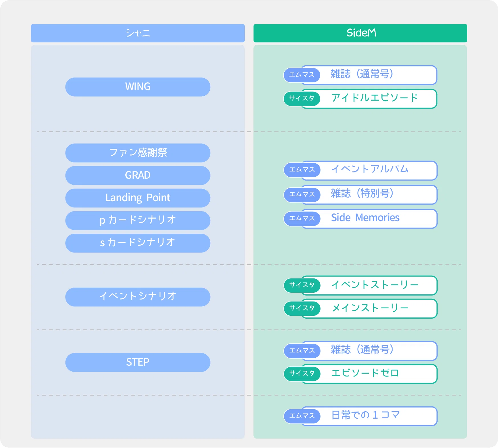Select the pカードシナリオ pill
This screenshot has width=498, height=448.
[138, 220]
